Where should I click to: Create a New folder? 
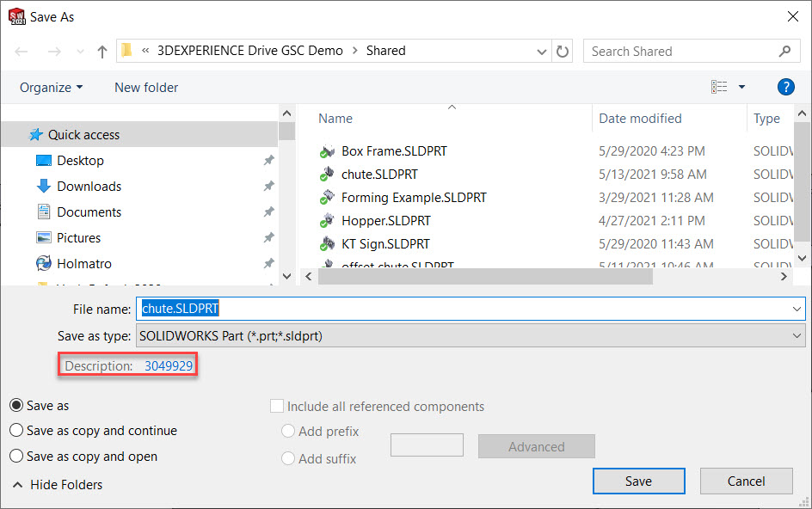pyautogui.click(x=146, y=88)
